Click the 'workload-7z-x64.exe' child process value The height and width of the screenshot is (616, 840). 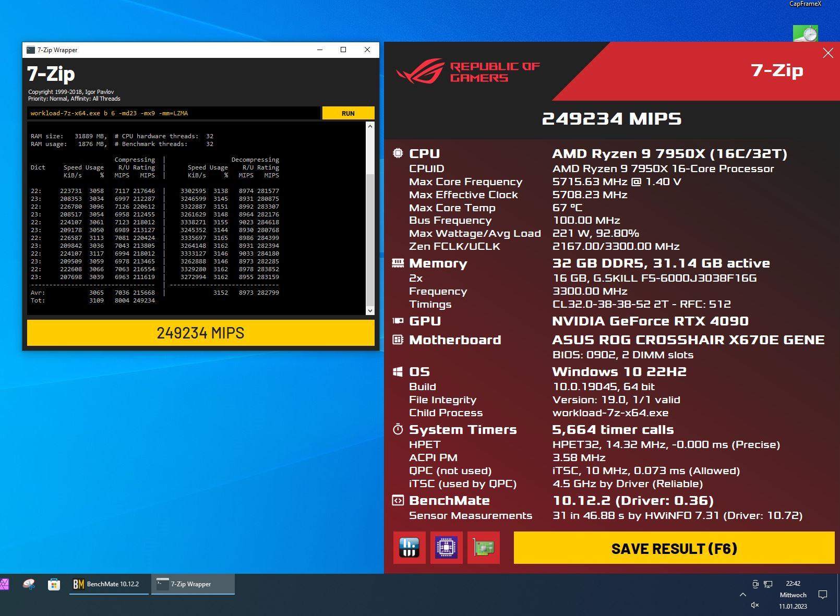click(610, 413)
